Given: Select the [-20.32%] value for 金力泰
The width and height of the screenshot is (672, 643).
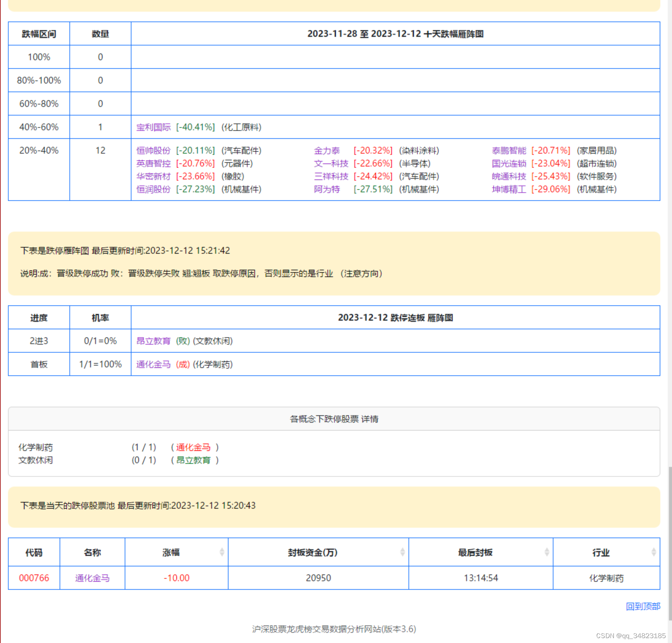Looking at the screenshot, I should 373,151.
